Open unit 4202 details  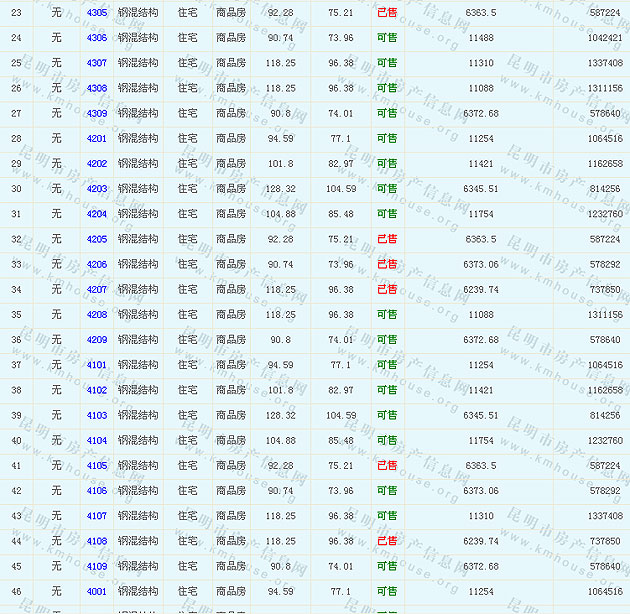coord(97,164)
